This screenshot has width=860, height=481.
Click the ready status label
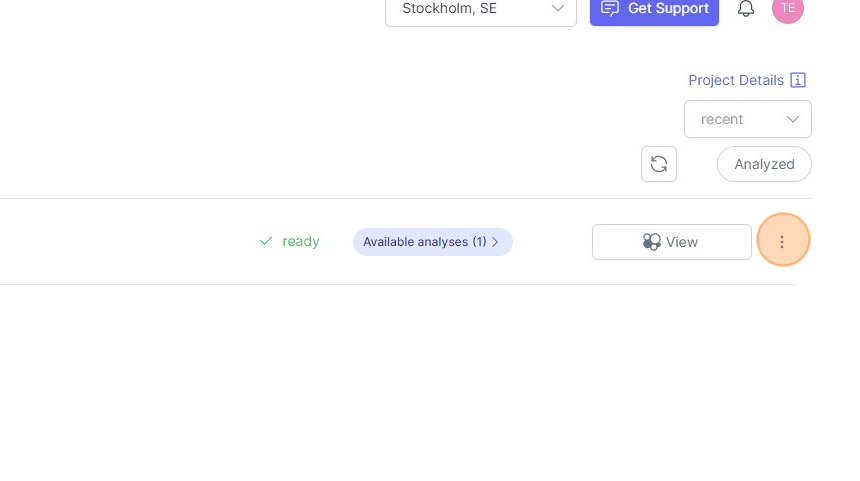[x=301, y=241]
